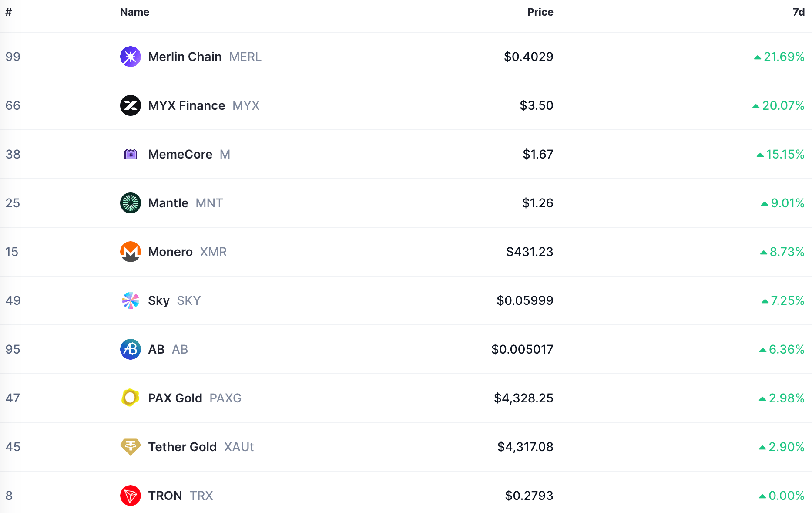The width and height of the screenshot is (812, 513).
Task: Open the Merlin Chain coin page
Action: pyautogui.click(x=185, y=57)
